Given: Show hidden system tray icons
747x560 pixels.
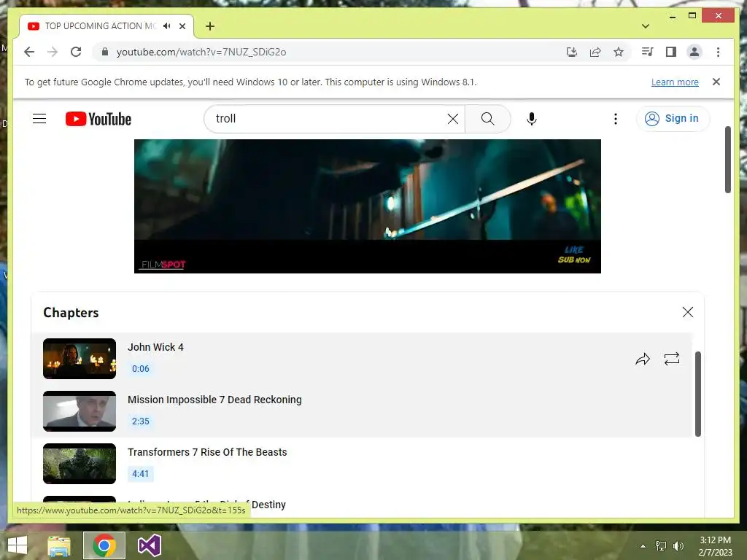Looking at the screenshot, I should pos(643,546).
